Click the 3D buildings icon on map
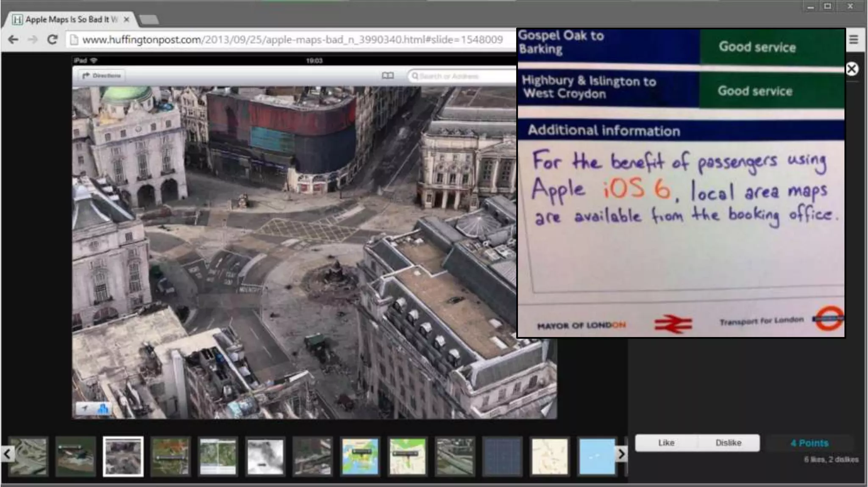Screen dimensions: 868x487 [103, 409]
